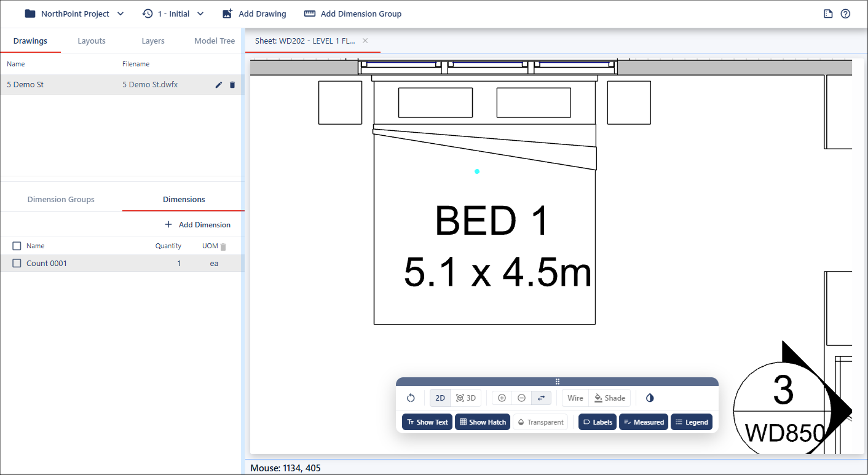The height and width of the screenshot is (475, 868).
Task: Open the Layouts tab
Action: click(92, 41)
